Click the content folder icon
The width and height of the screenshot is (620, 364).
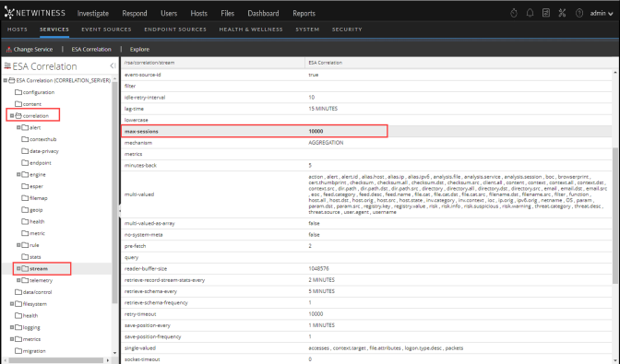pos(18,104)
